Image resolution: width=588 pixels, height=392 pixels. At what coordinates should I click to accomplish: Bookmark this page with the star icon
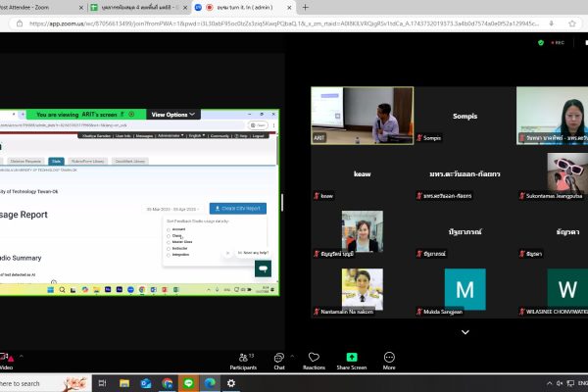pyautogui.click(x=572, y=24)
